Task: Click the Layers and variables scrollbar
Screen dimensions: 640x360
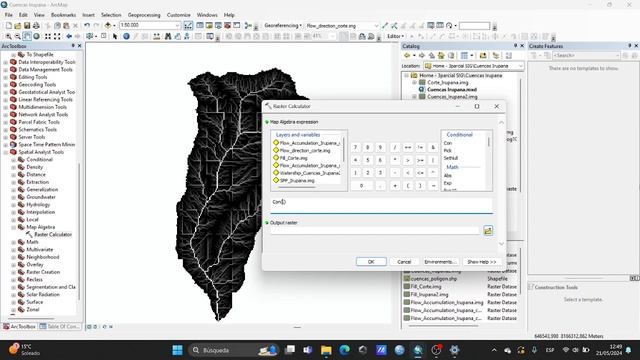Action: [343, 149]
